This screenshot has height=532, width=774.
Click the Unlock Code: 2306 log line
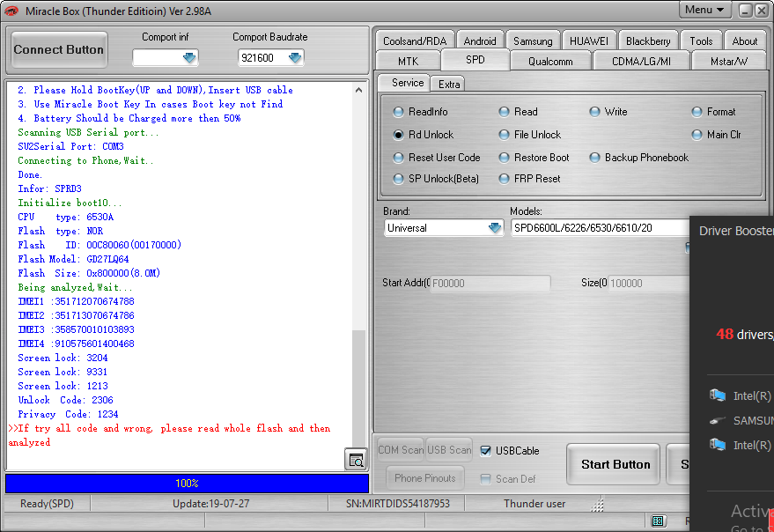(66, 400)
